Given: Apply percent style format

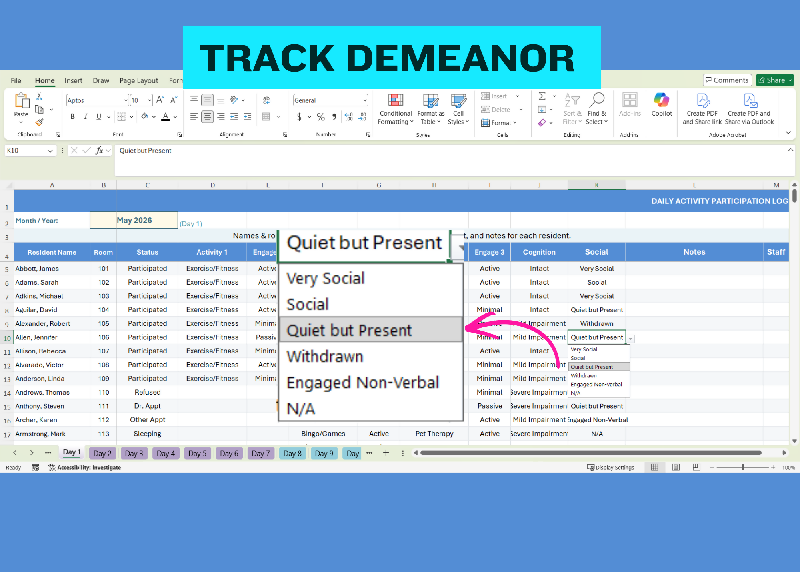Looking at the screenshot, I should pos(320,117).
